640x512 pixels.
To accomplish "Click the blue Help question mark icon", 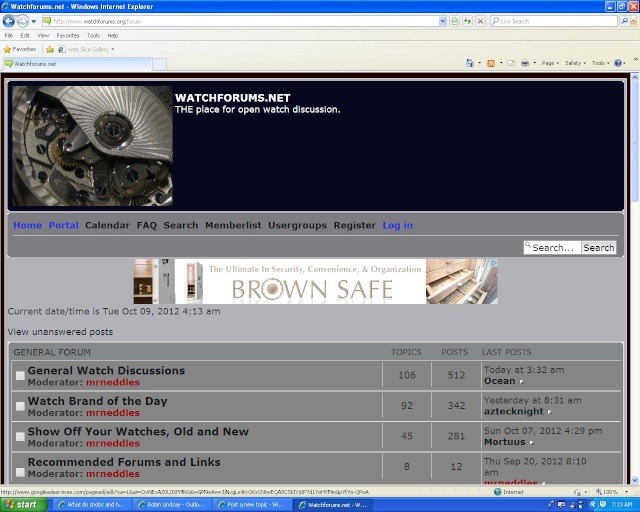I will (618, 63).
